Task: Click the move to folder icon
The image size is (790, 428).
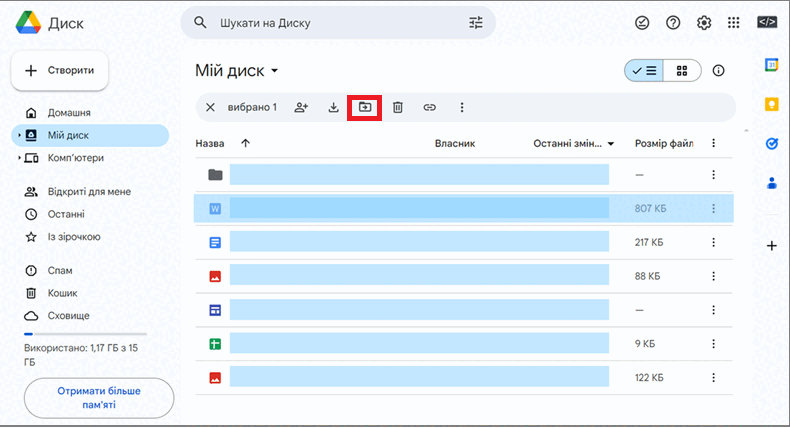Action: pos(364,107)
